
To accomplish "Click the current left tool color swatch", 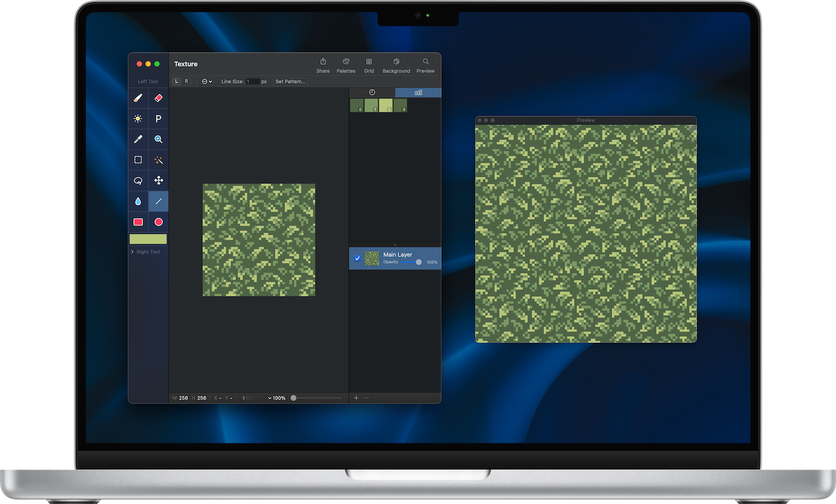I will click(148, 239).
